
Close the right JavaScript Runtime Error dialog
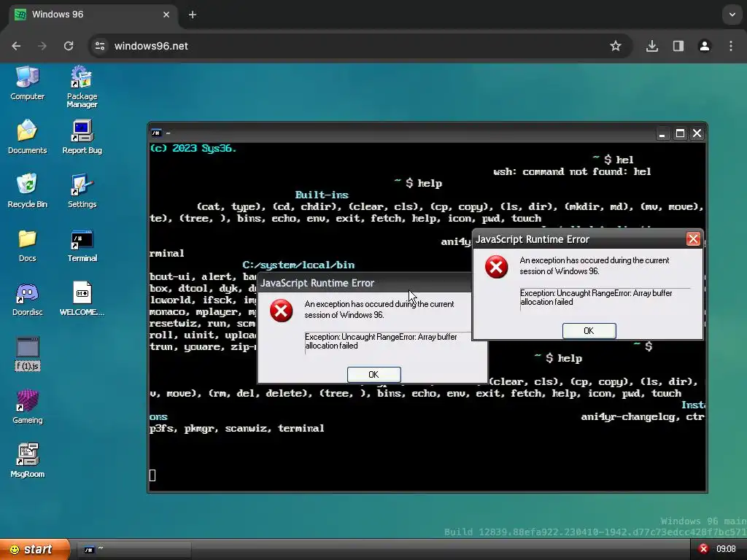(693, 238)
